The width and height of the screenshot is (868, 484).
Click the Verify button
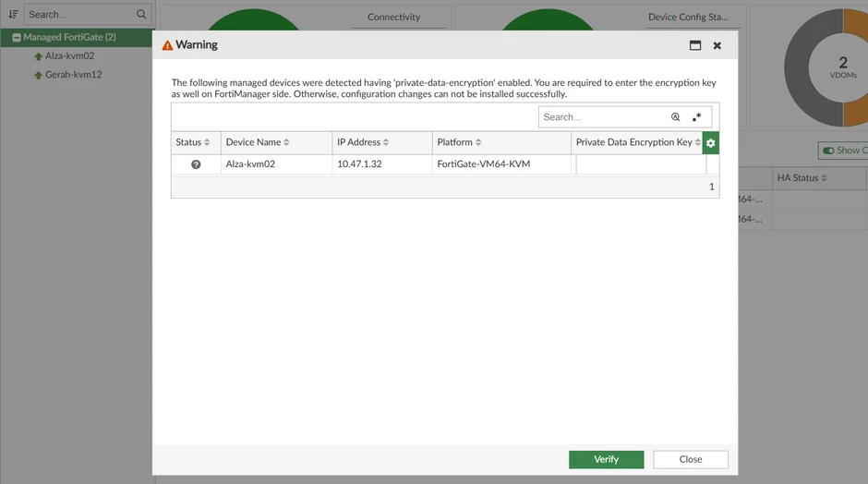[606, 459]
